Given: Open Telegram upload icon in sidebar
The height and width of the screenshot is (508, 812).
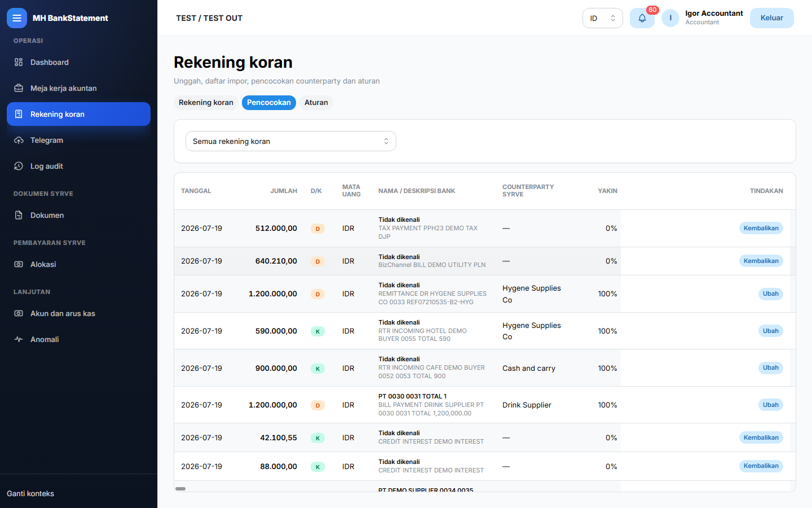Looking at the screenshot, I should [19, 140].
